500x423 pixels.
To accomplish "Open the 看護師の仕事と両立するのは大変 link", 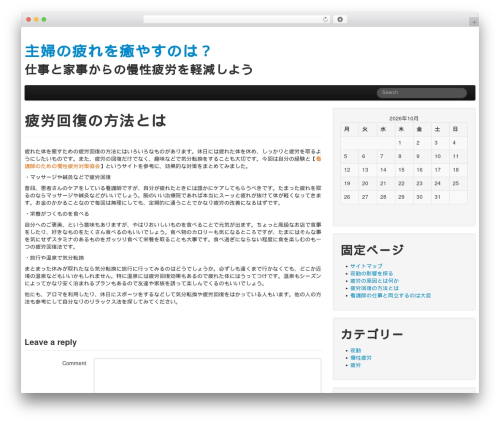I will pos(390,295).
